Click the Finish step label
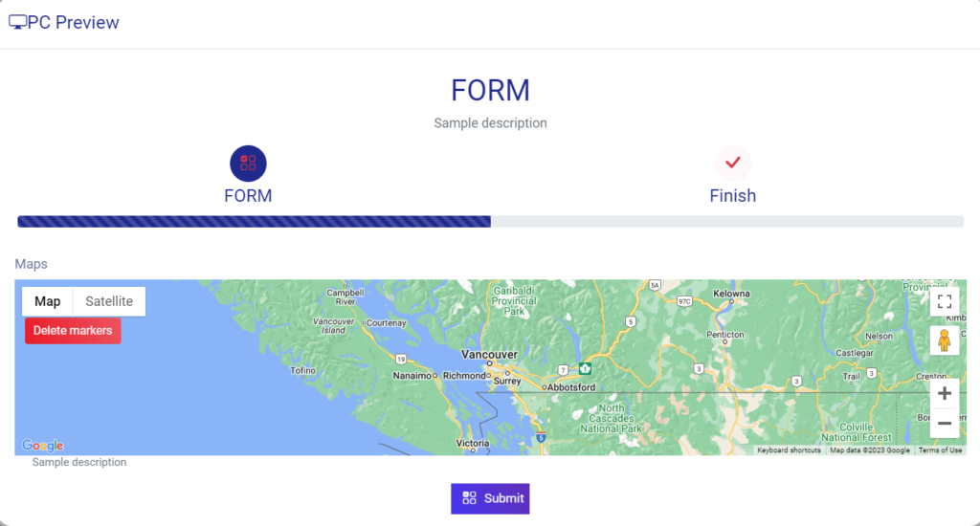 pyautogui.click(x=733, y=196)
